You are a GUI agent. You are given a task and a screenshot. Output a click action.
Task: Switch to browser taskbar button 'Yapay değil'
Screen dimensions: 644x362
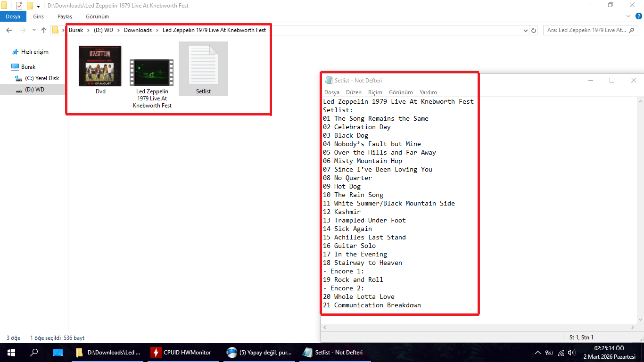pyautogui.click(x=259, y=353)
